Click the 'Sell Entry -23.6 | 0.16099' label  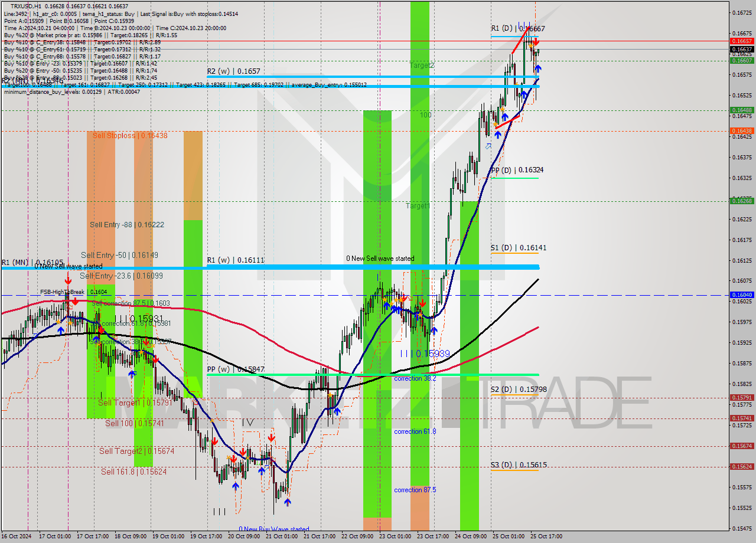121,276
